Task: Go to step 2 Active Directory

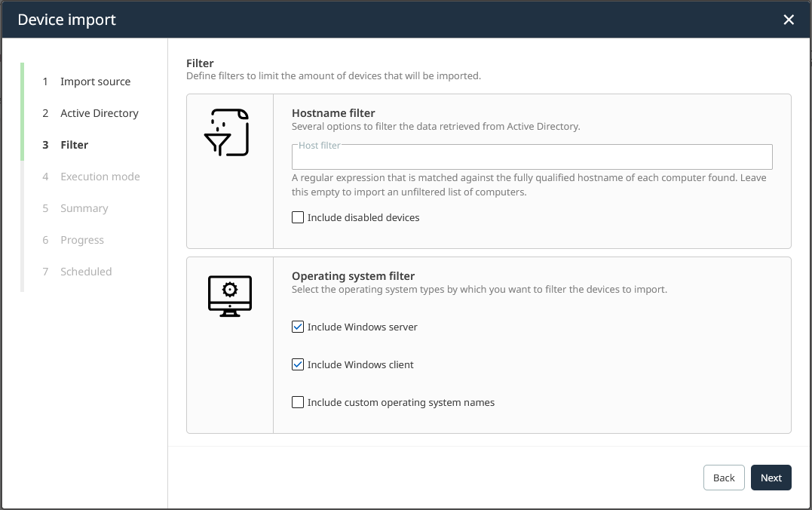Action: [x=99, y=113]
